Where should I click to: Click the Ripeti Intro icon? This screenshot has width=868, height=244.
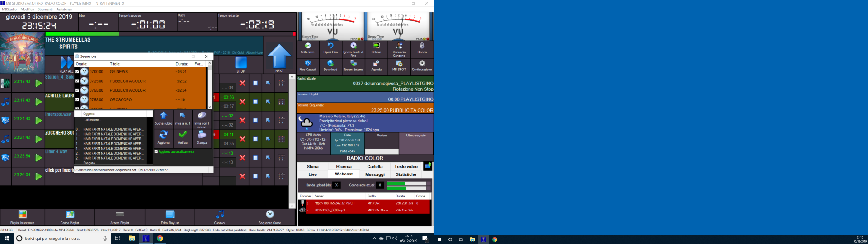pos(330,47)
